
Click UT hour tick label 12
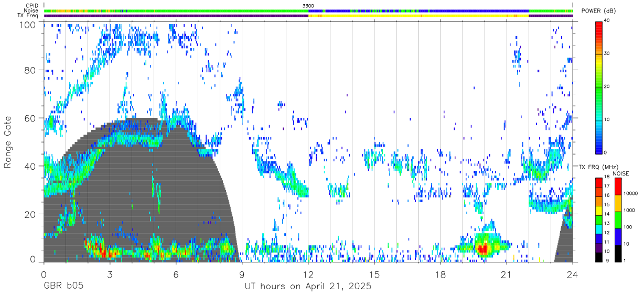point(308,274)
